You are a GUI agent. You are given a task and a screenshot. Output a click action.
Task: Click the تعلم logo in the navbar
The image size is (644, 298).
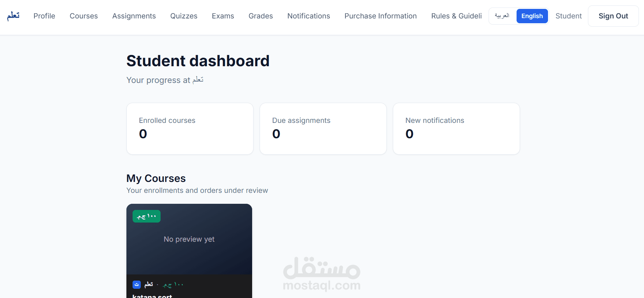click(13, 16)
